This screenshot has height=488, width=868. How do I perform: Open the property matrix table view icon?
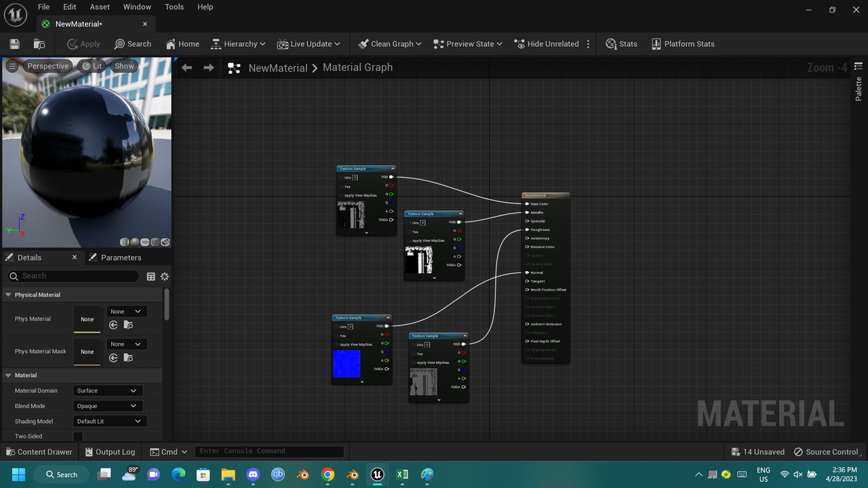point(151,276)
